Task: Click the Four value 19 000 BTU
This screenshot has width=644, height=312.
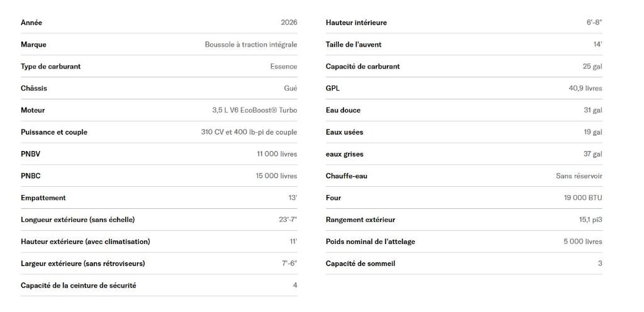Action: point(582,198)
